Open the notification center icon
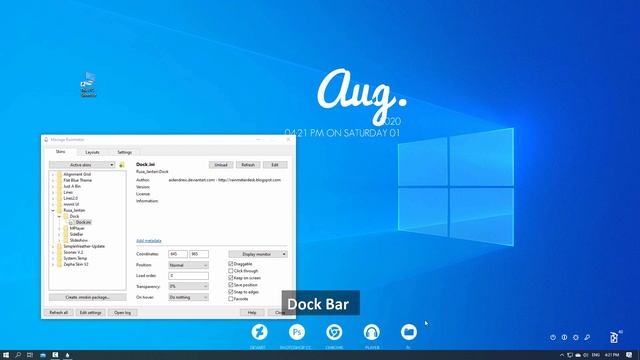The image size is (640, 360). 629,355
